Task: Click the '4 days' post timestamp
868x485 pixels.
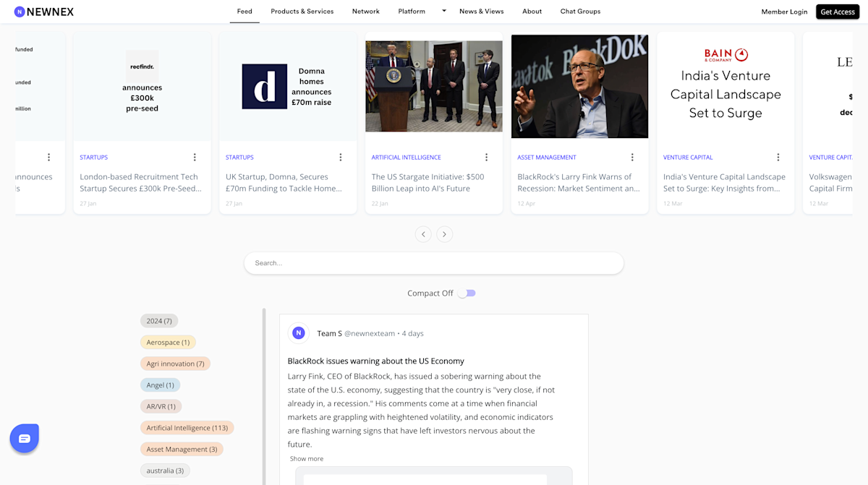Action: coord(413,334)
